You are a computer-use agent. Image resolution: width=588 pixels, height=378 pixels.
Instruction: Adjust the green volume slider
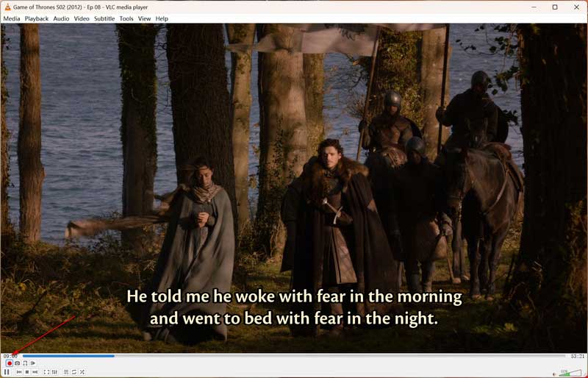tap(570, 373)
